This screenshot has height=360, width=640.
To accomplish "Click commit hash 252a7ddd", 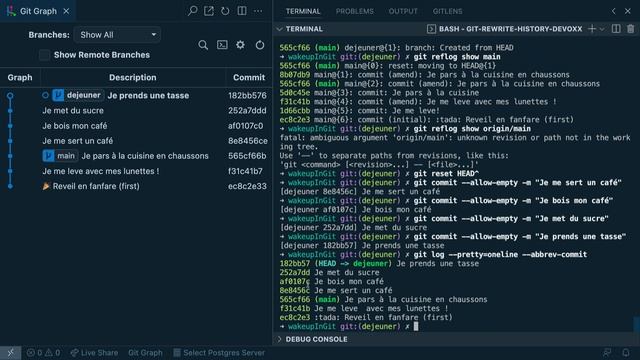I will (247, 111).
